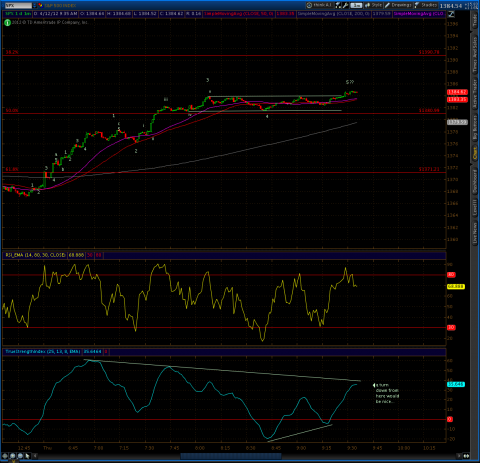Click the third magnifier zoom icon at bottom

(20, 456)
